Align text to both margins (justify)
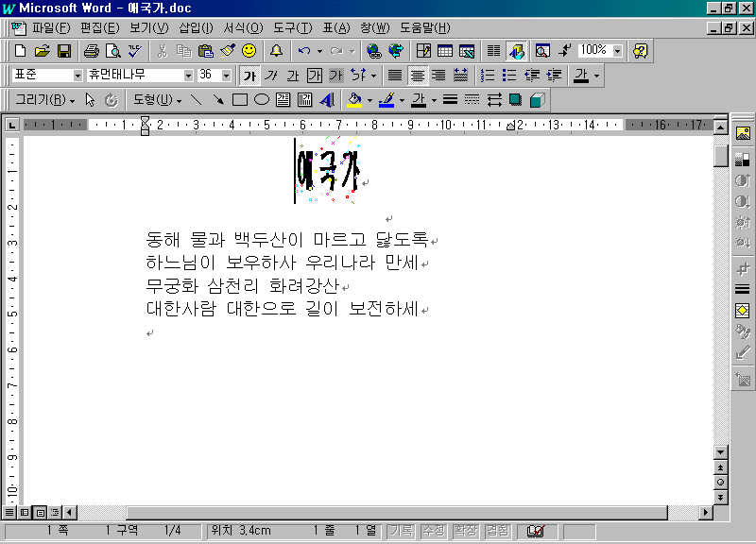 [395, 76]
